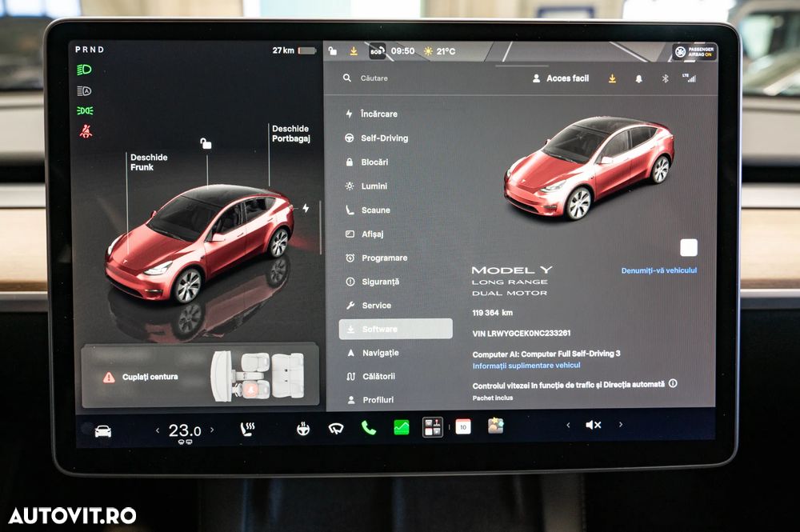The width and height of the screenshot is (800, 532).
Task: Open Informații suplimentare vehicul link
Action: click(x=526, y=366)
